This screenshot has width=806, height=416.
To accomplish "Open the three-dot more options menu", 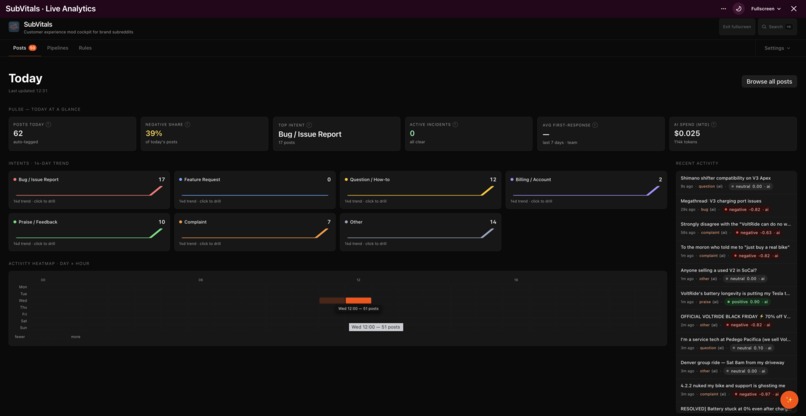I will [x=723, y=9].
